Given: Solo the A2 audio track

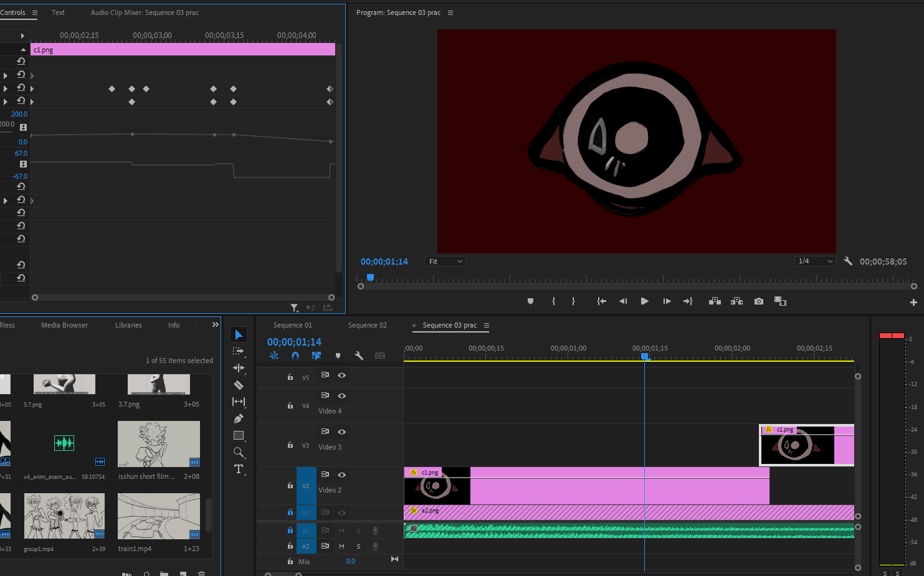Looking at the screenshot, I should 358,546.
